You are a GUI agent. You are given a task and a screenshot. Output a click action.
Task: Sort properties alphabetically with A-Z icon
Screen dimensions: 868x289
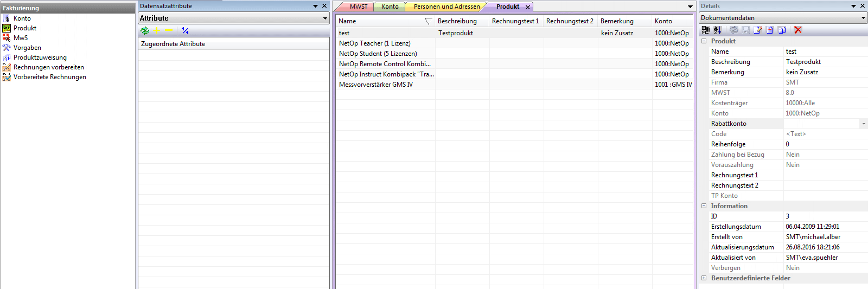pos(718,30)
